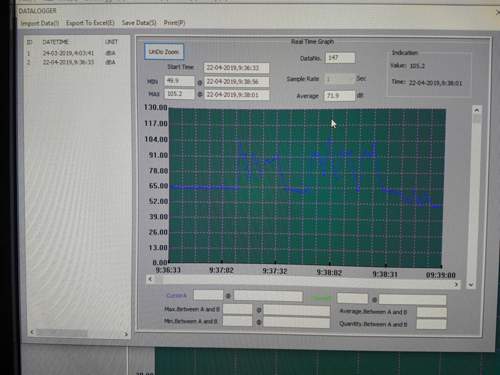The width and height of the screenshot is (500, 375).
Task: Open the Import Data menu
Action: (40, 23)
